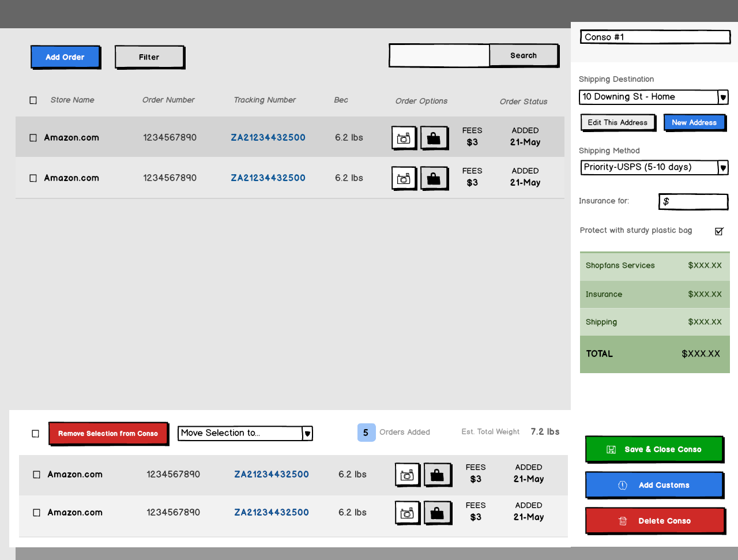Click the save icon on Save & Close Conso
This screenshot has height=560, width=738.
point(611,449)
